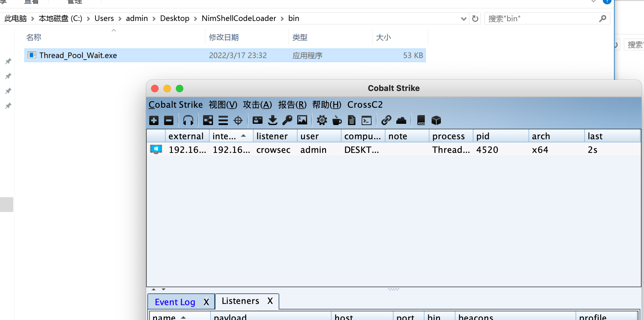The width and height of the screenshot is (644, 320).
Task: Expand the chevron after 此电脑 in path
Action: point(33,19)
